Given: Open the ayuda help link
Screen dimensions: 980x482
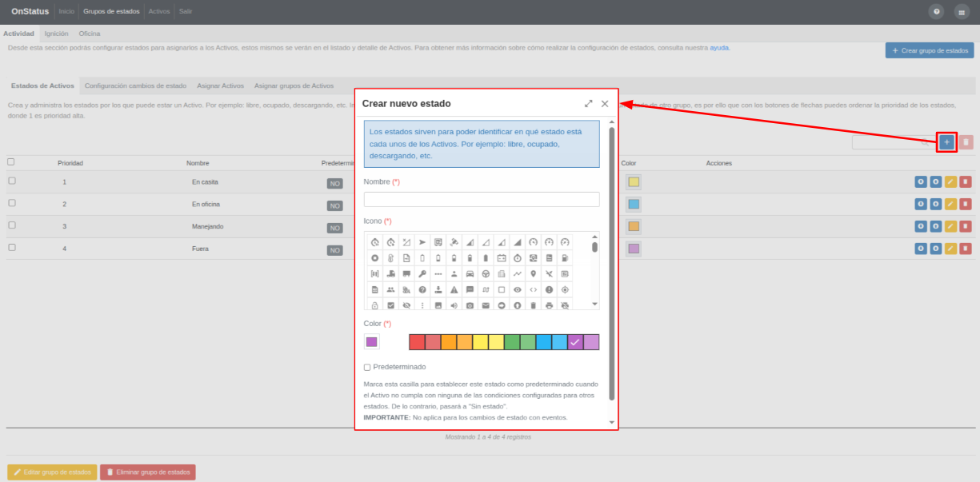Looking at the screenshot, I should pyautogui.click(x=719, y=48).
